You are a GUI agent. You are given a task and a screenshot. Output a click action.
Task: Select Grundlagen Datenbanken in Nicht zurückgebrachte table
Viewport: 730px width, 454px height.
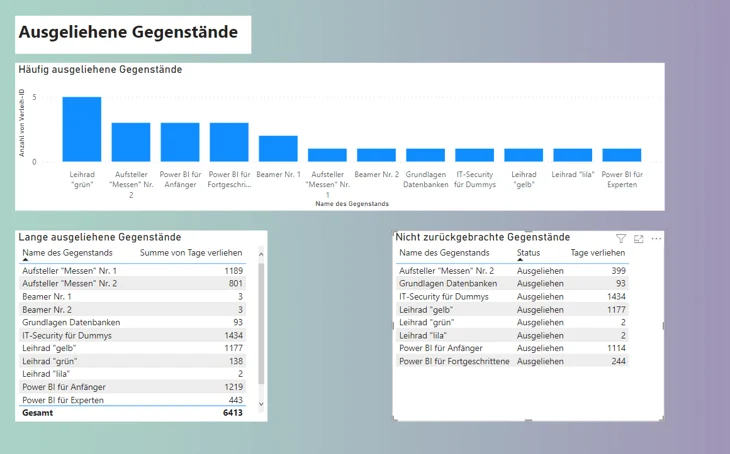[448, 283]
